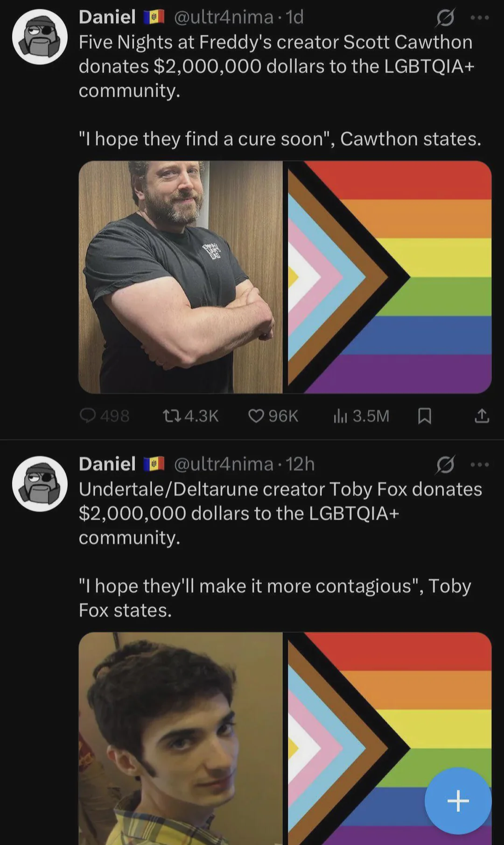
Task: Open Daniel's avatar on second tweet
Action: pyautogui.click(x=40, y=484)
